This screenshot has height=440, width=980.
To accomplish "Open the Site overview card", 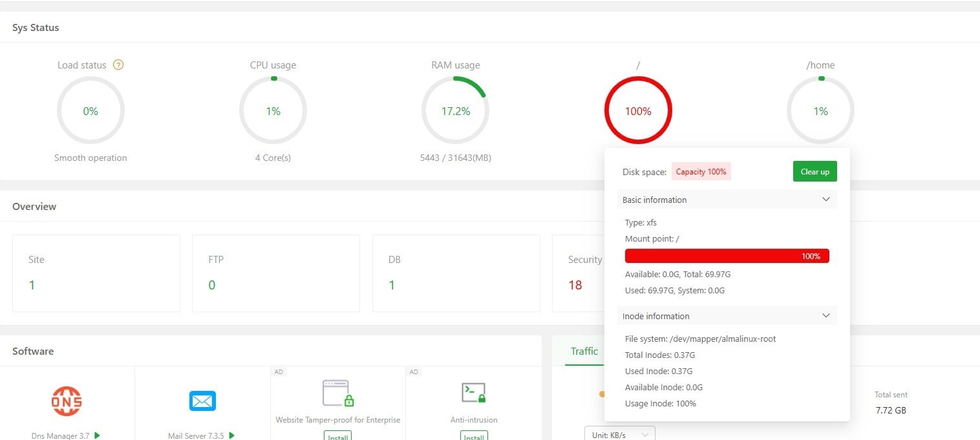I will point(96,273).
